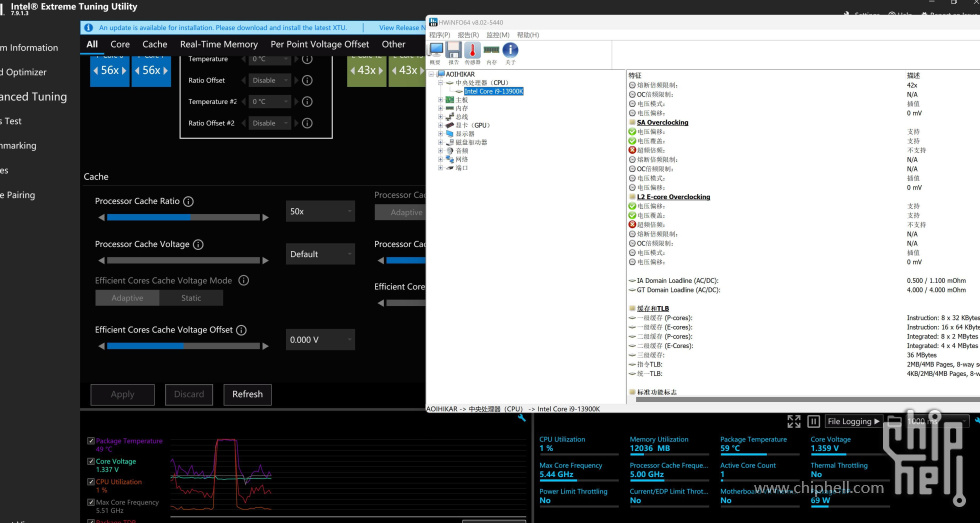Open the Processor Cache Voltage Default dropdown
The width and height of the screenshot is (980, 523).
pyautogui.click(x=320, y=254)
